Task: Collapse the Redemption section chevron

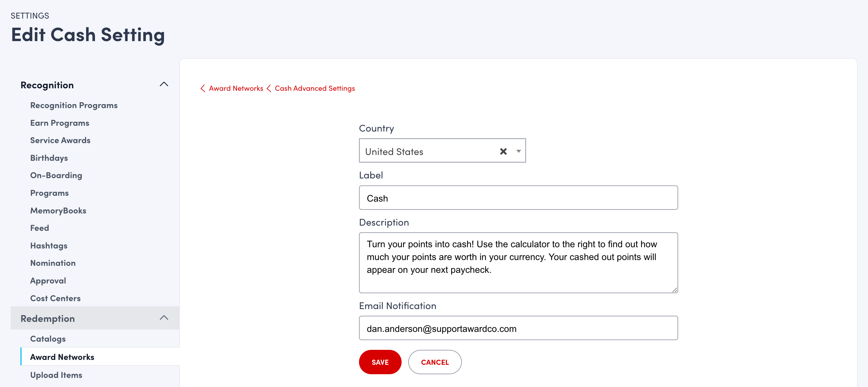Action: coord(164,318)
